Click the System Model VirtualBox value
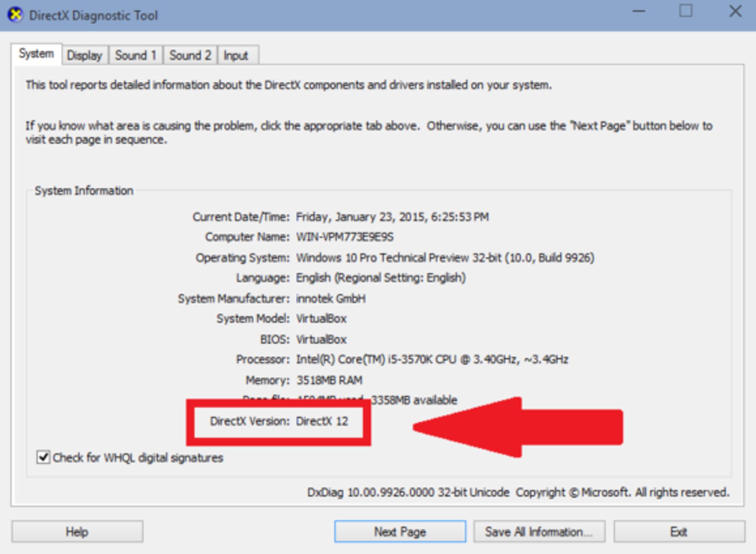This screenshot has width=756, height=554. click(321, 318)
